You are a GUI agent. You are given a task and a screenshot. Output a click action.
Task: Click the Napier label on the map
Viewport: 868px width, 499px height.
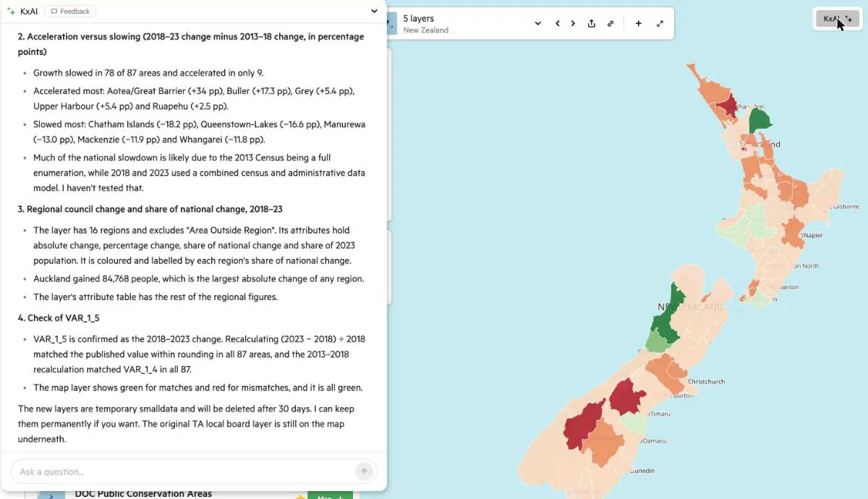812,235
